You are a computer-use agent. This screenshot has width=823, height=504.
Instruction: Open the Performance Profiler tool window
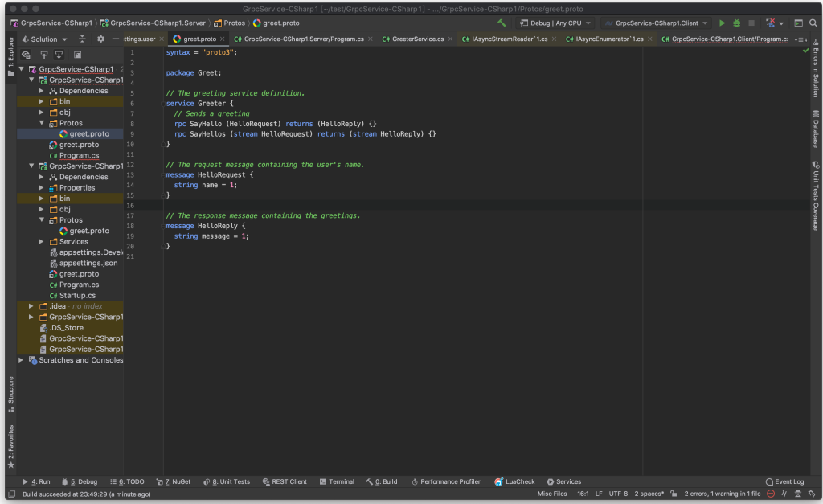(x=445, y=481)
